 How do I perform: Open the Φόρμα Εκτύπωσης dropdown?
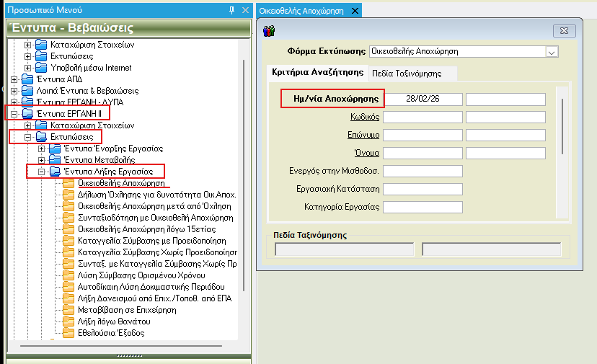pyautogui.click(x=552, y=52)
